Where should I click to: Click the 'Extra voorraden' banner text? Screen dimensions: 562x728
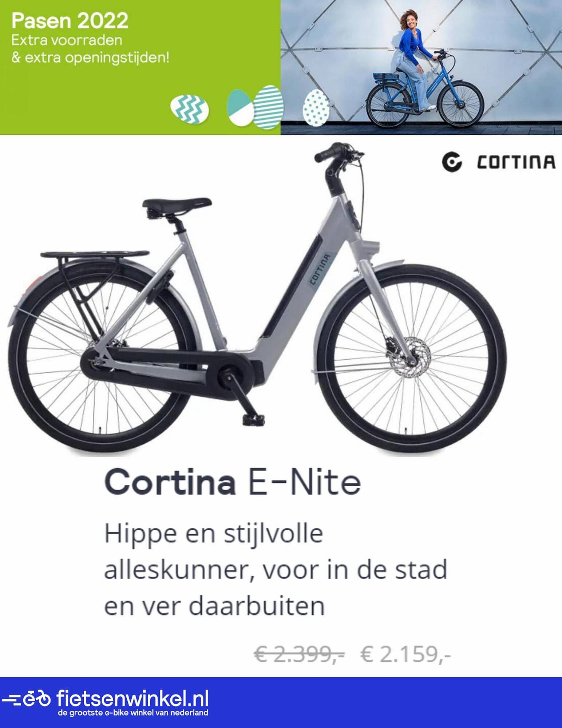67,40
